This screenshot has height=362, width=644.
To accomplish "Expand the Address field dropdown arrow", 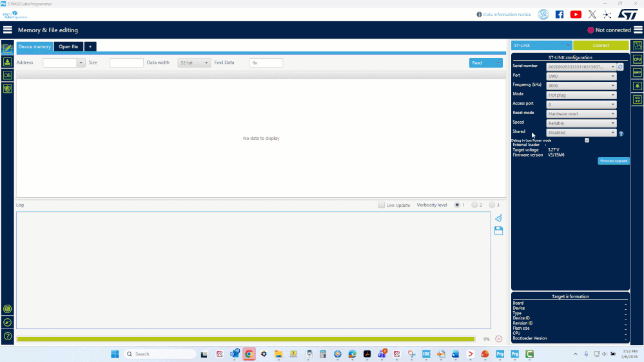I will [x=81, y=62].
